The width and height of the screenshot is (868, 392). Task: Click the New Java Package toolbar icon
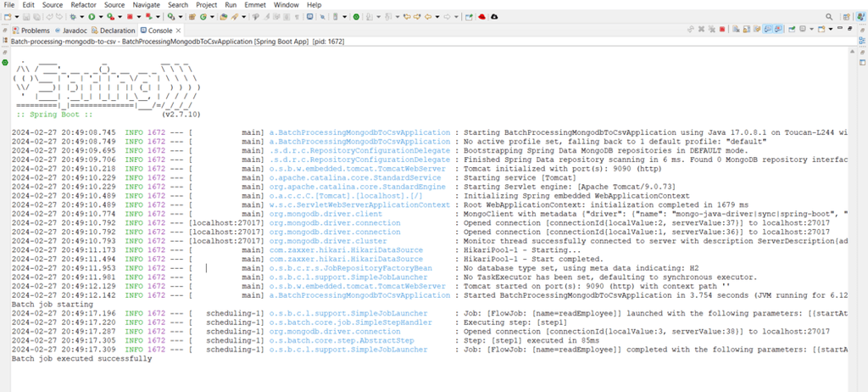click(192, 17)
